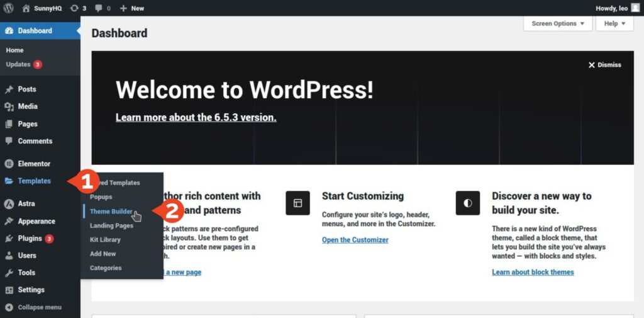Expand the Screen Options dropdown
Screen dimensions: 644x318
558,23
